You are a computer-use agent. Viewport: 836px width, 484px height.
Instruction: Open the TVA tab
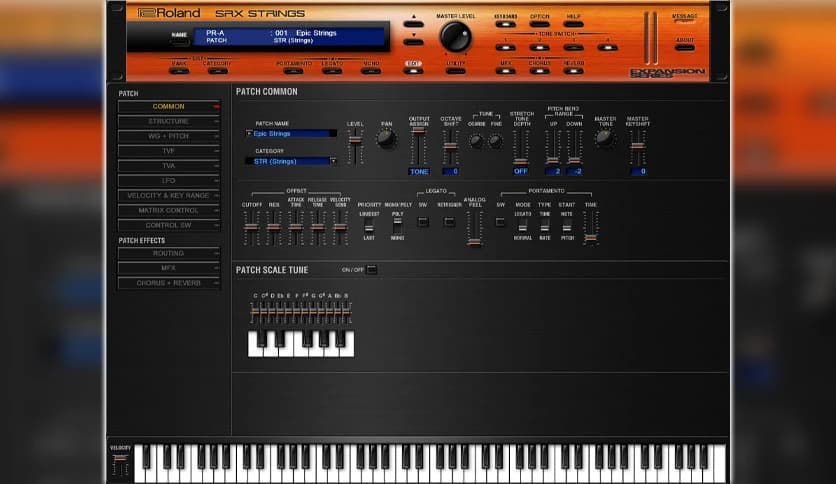(168, 166)
